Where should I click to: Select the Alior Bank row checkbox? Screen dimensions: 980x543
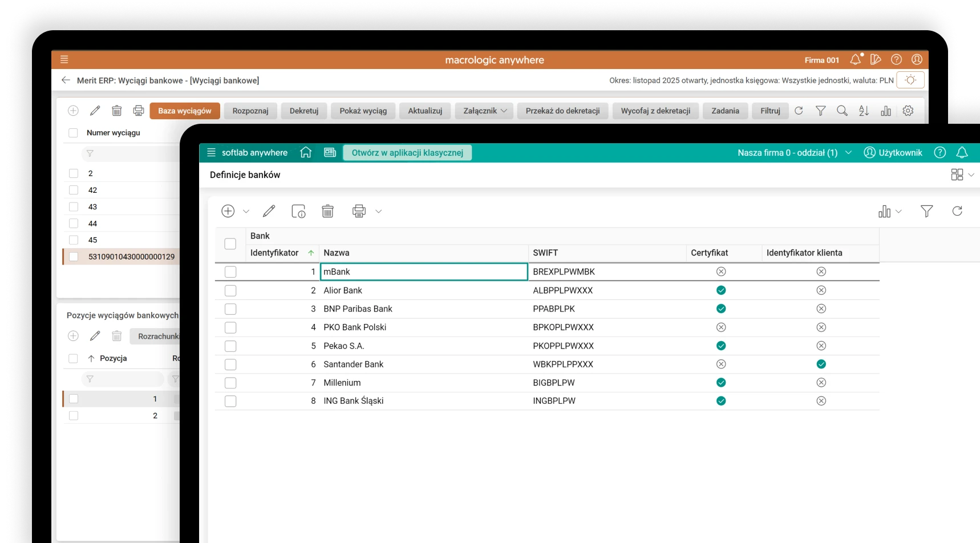coord(230,290)
